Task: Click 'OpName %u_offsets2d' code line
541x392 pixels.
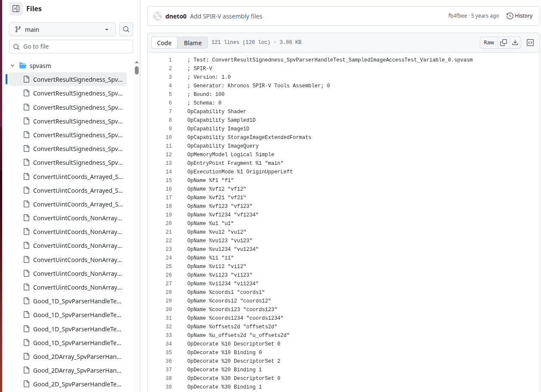Action: coord(238,335)
